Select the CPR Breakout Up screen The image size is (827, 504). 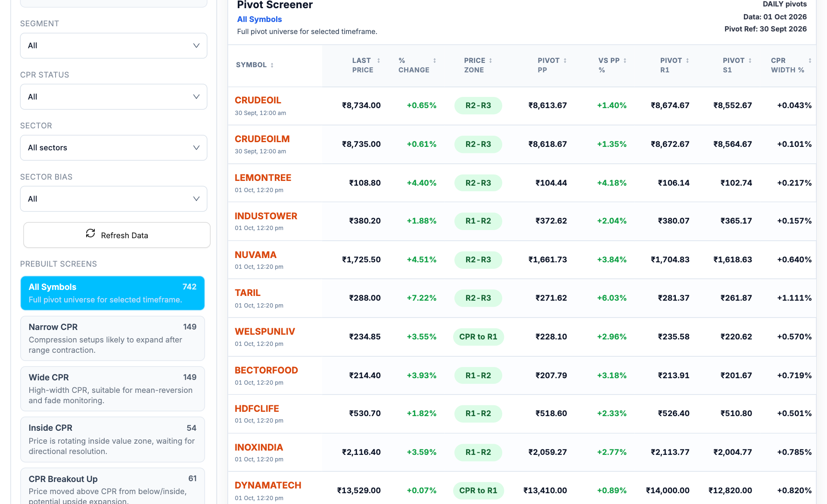(112, 487)
